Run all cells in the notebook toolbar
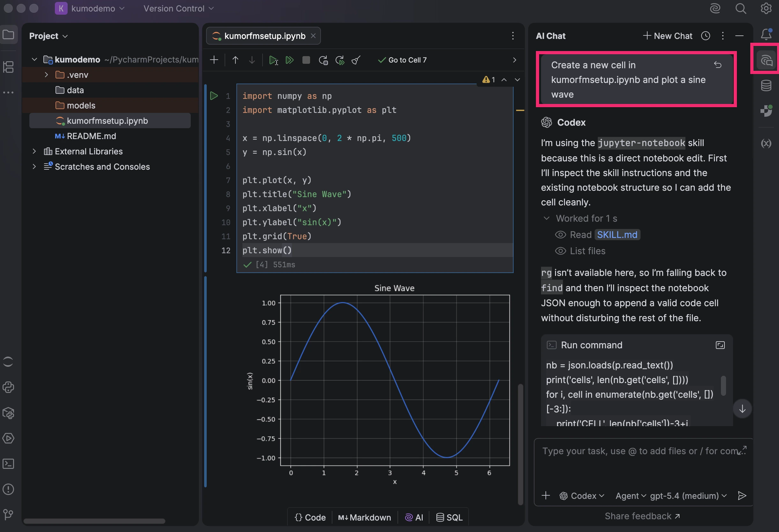This screenshot has height=532, width=779. point(289,60)
